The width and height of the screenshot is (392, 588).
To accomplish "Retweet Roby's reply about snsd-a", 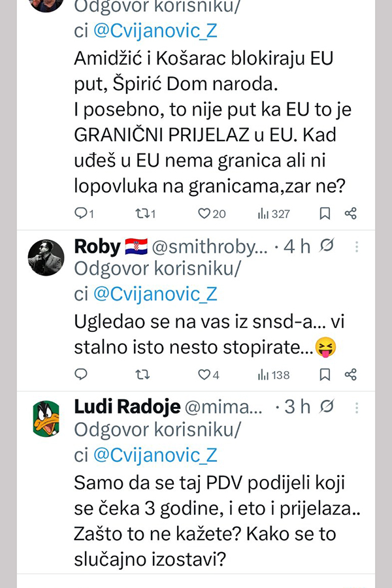I will click(x=141, y=374).
